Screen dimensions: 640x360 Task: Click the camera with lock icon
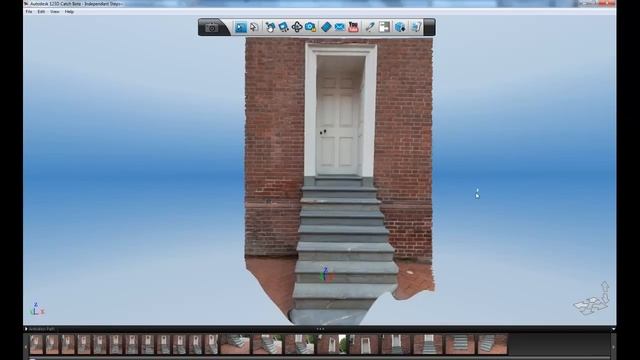click(310, 27)
